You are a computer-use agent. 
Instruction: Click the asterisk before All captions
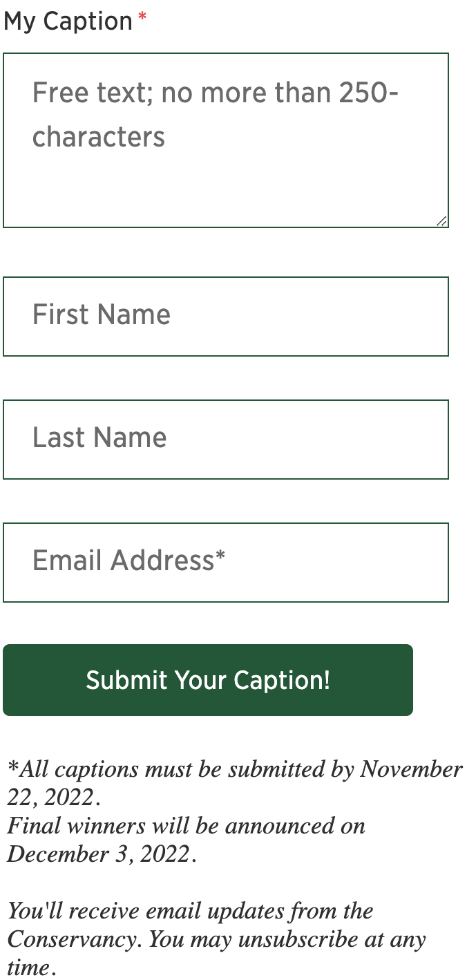click(12, 767)
